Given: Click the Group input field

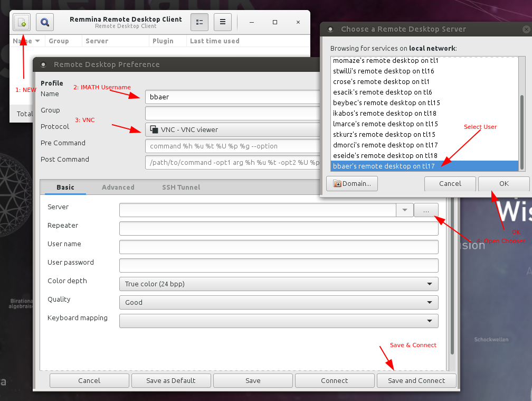Looking at the screenshot, I should [x=233, y=113].
